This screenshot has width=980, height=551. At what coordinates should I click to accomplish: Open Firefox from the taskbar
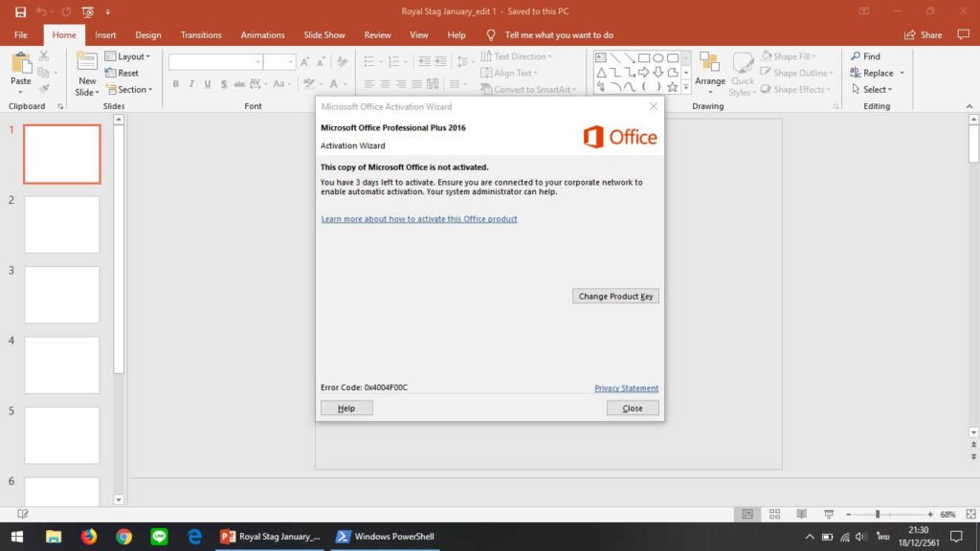[x=89, y=537]
